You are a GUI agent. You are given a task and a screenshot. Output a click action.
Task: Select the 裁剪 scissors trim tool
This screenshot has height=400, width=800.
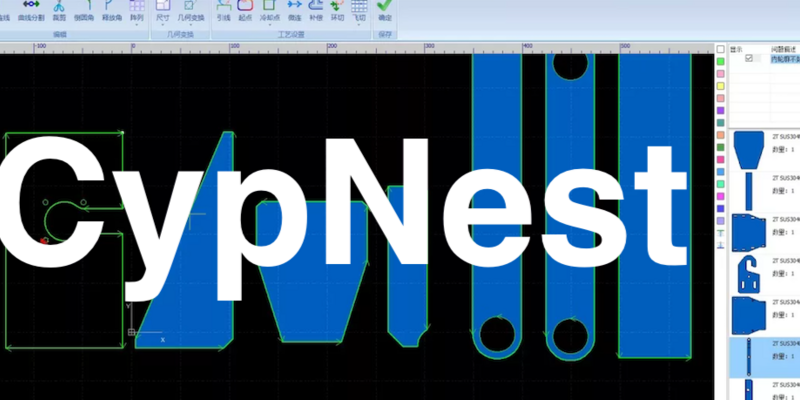(59, 11)
